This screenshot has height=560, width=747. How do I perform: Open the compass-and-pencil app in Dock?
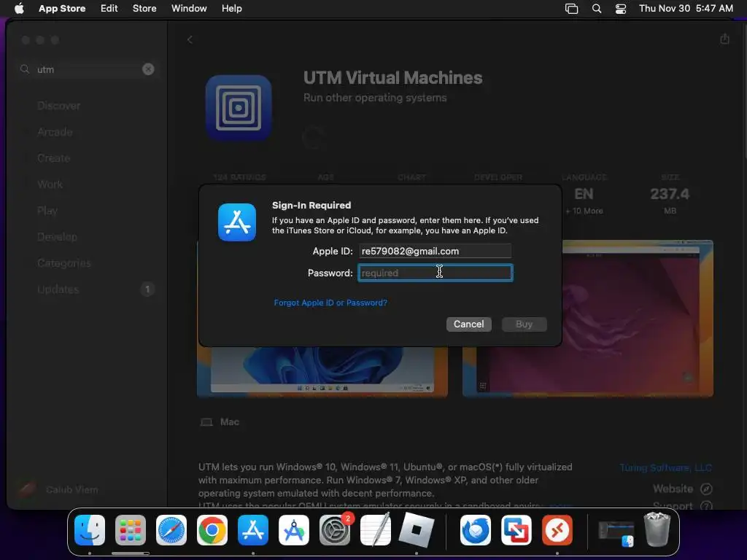294,530
